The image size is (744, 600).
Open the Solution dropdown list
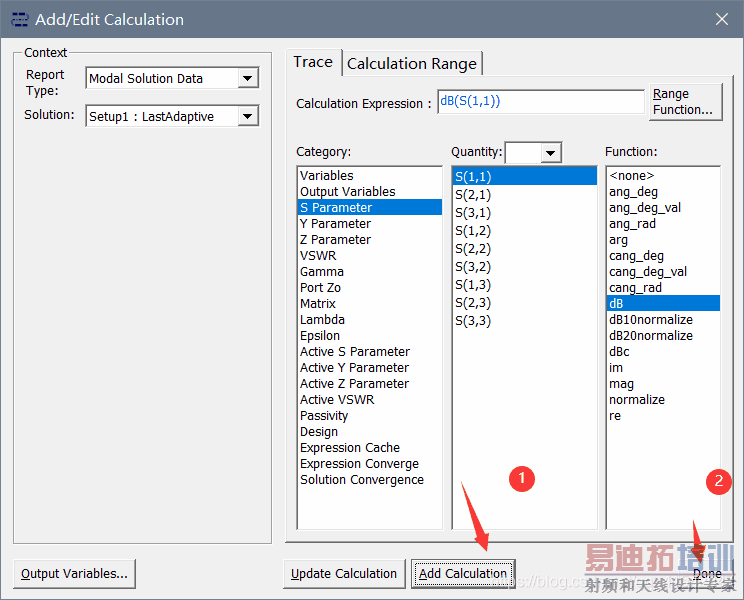pyautogui.click(x=248, y=116)
